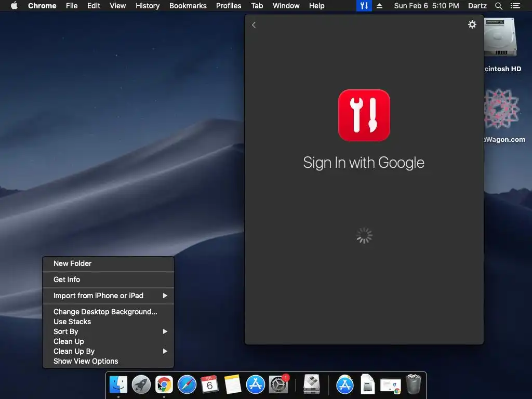Click the red Parallels Toolbox logo
Viewport: 532px width, 399px height.
(364, 115)
